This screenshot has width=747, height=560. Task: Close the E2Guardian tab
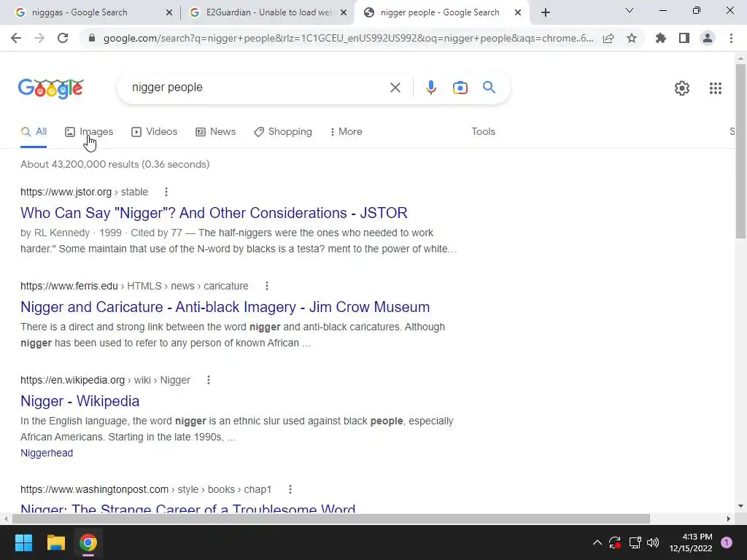pyautogui.click(x=344, y=12)
